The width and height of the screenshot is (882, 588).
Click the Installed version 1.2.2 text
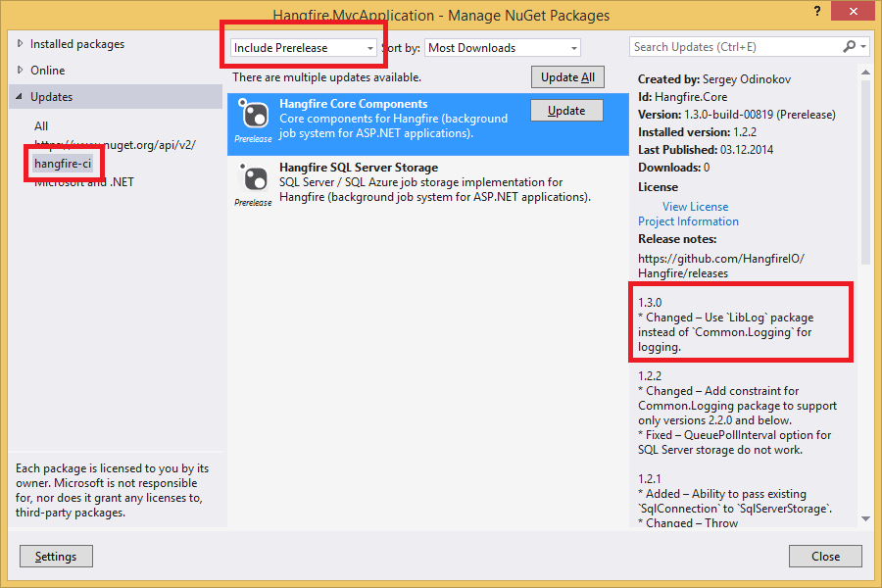click(697, 132)
